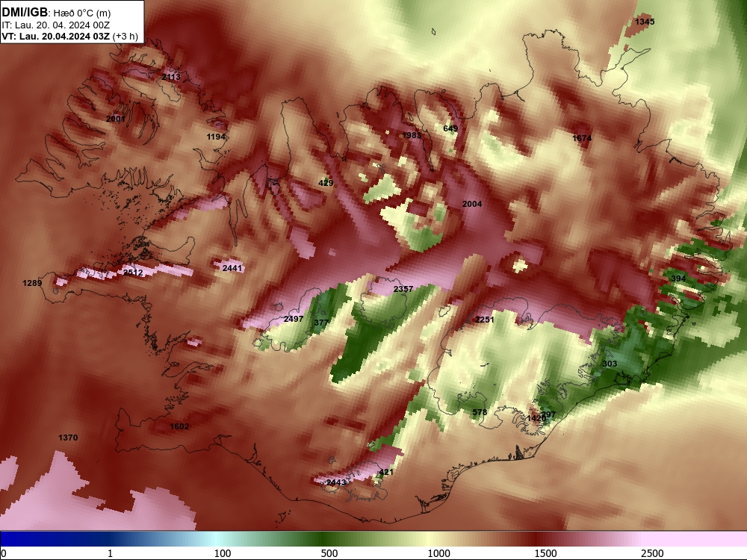Click the 303 southeast value
The width and height of the screenshot is (747, 560).
tap(610, 364)
